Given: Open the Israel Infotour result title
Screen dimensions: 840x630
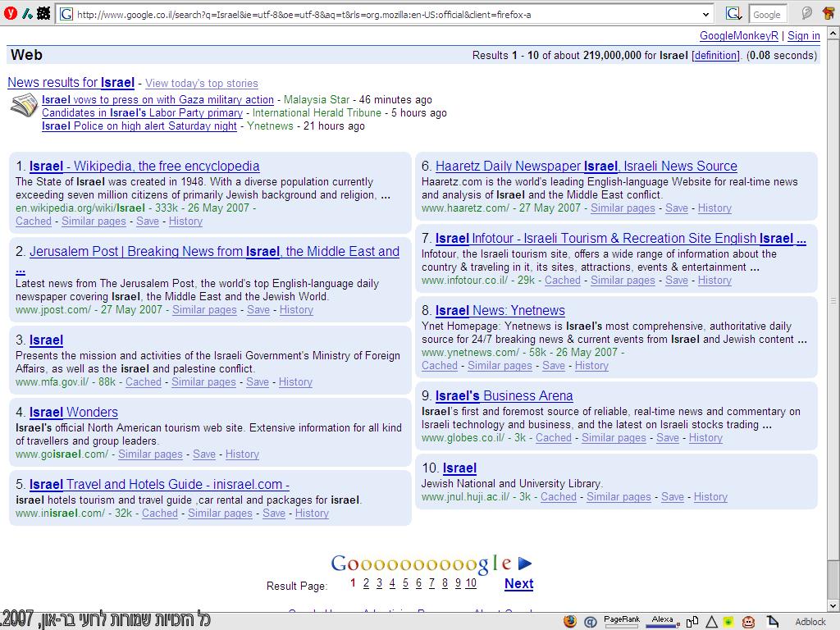Looking at the screenshot, I should point(621,239).
